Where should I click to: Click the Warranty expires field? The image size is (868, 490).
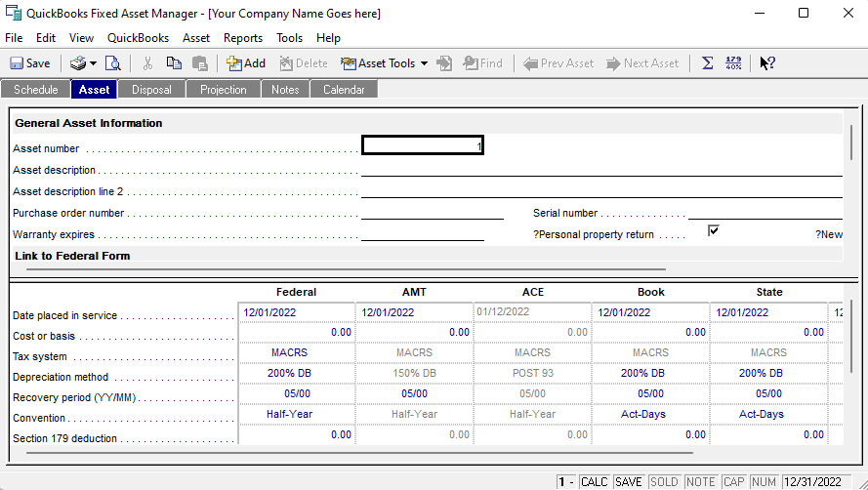[x=423, y=233]
